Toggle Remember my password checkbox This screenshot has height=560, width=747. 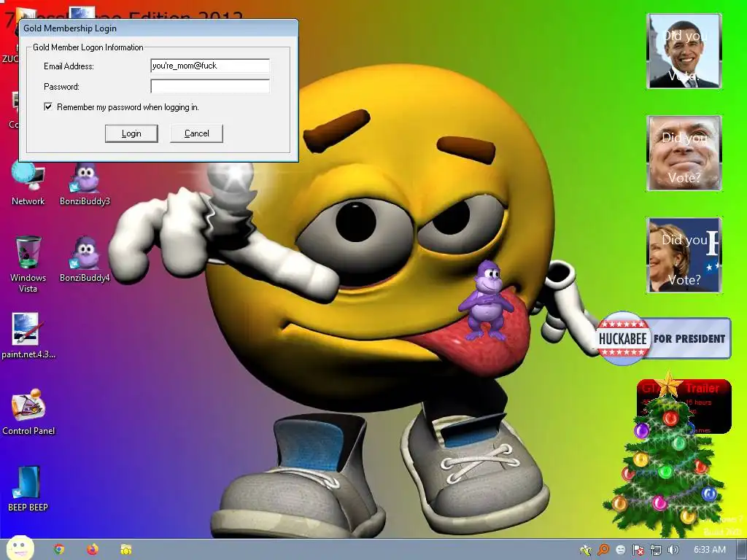[x=48, y=106]
